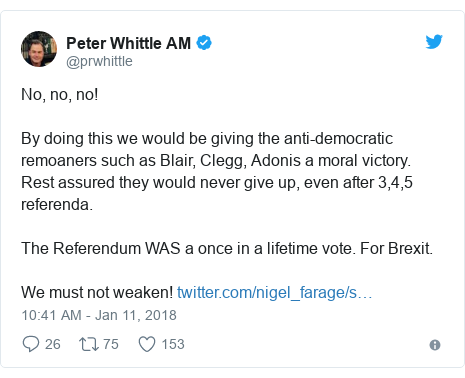Image resolution: width=465 pixels, height=378 pixels.
Task: Click the "No, no, no!" opening line
Action: pyautogui.click(x=60, y=95)
